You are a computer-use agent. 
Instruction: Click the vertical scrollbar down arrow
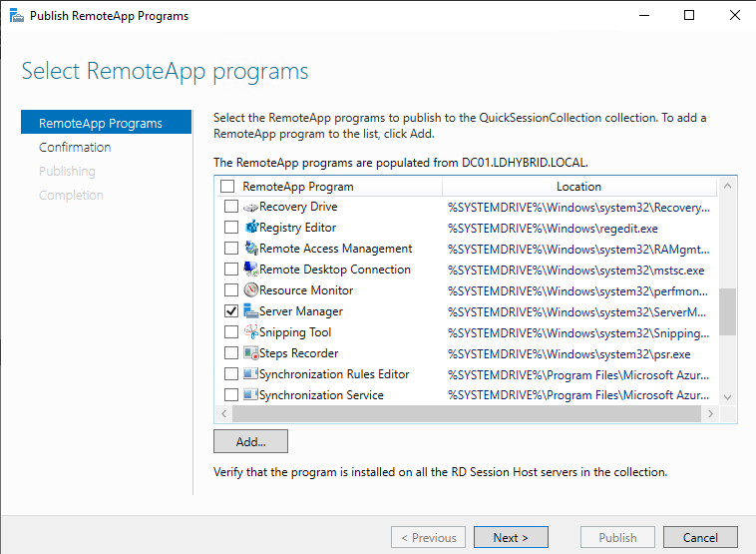coord(727,397)
